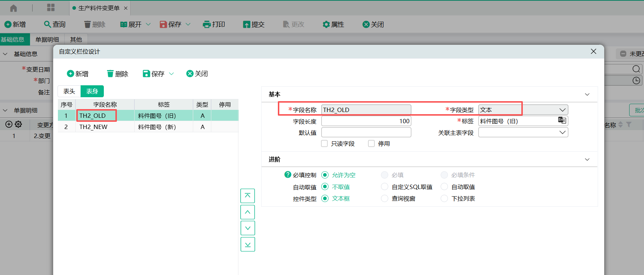Check the 停用 checkbox

[371, 143]
